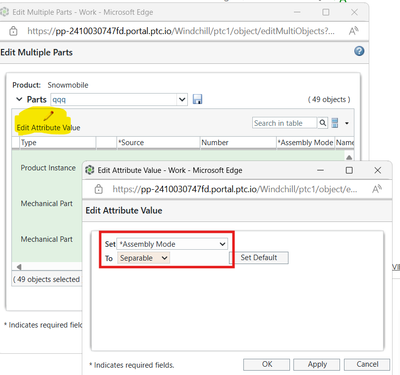Click the Set Default button

tap(259, 258)
